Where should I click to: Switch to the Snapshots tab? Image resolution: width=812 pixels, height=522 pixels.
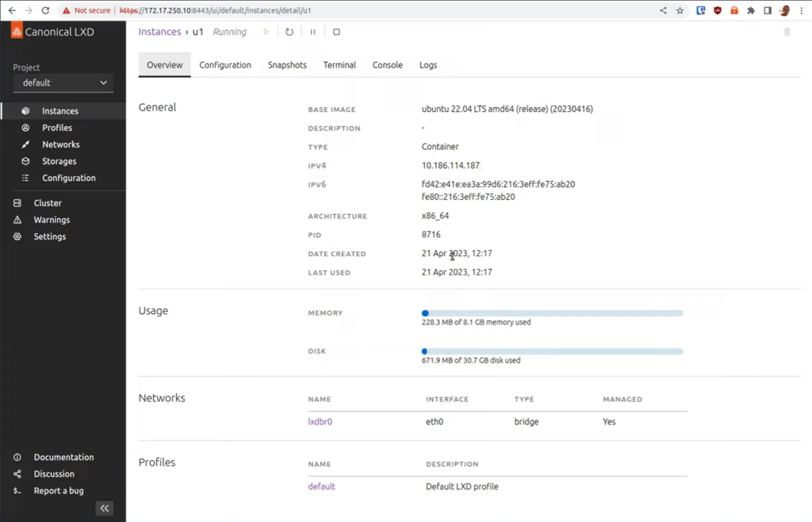tap(287, 65)
